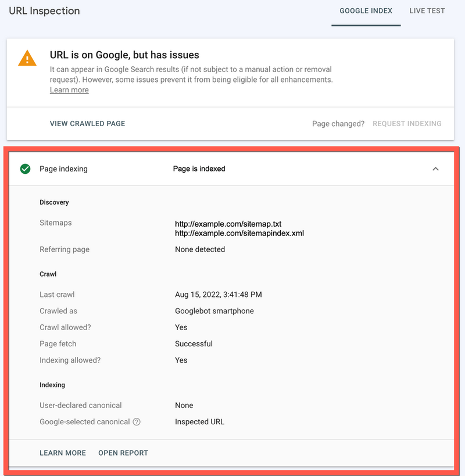This screenshot has height=476, width=465.
Task: Click the green Page indexing checkmark icon
Action: click(25, 169)
